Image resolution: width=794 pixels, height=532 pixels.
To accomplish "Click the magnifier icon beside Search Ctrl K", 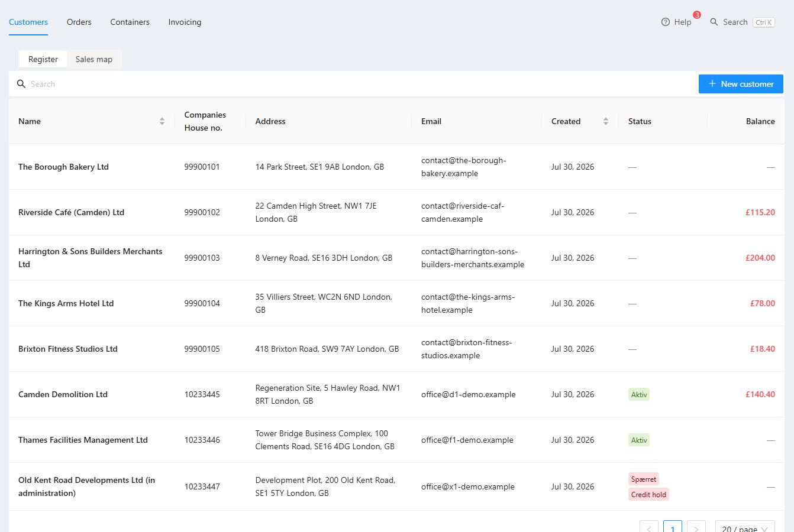I will coord(714,22).
